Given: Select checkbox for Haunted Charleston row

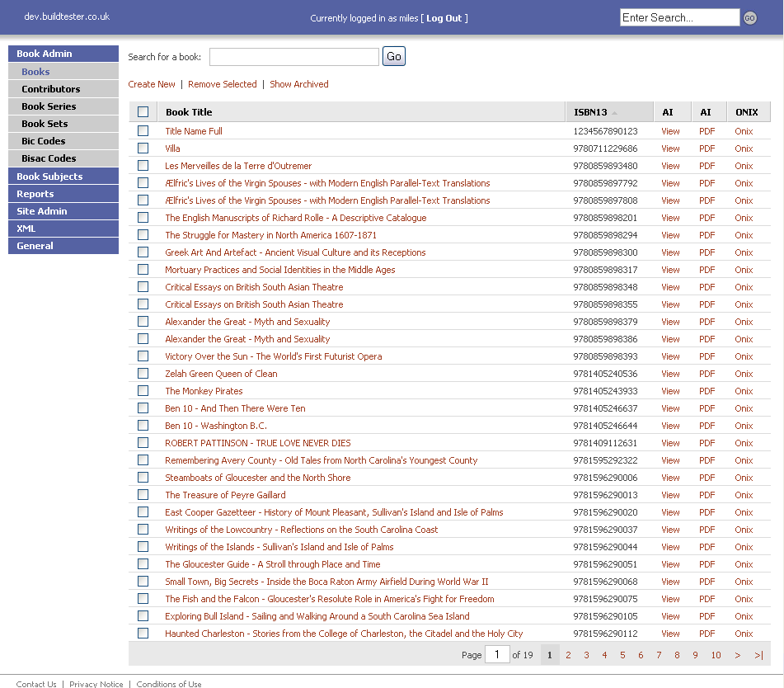Looking at the screenshot, I should (143, 633).
